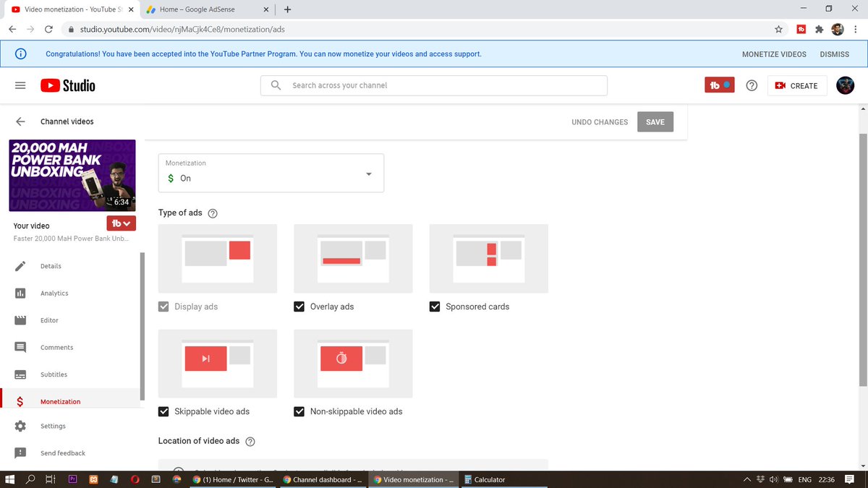Open Adobe Premiere Pro from taskbar

click(72, 479)
